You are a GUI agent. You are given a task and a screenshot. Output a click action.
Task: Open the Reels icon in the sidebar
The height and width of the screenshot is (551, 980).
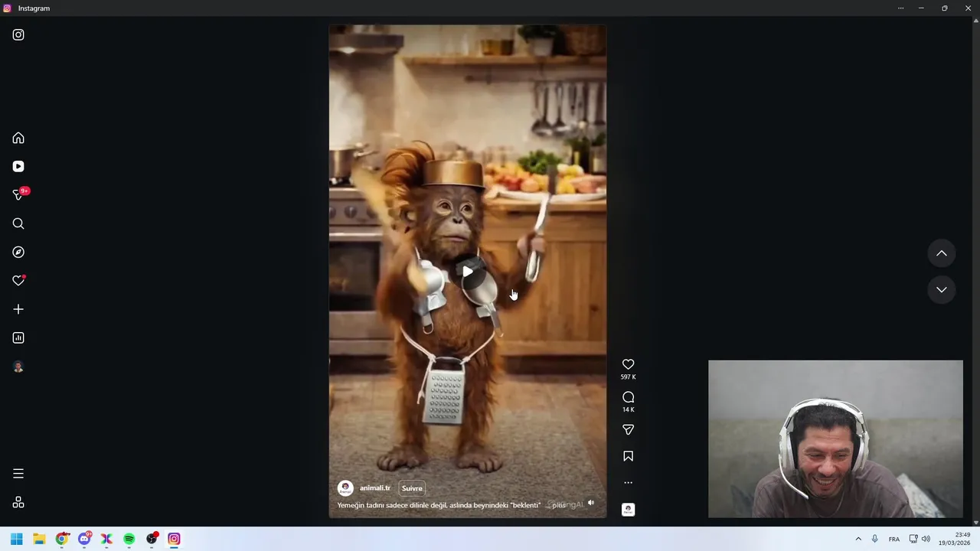coord(18,166)
